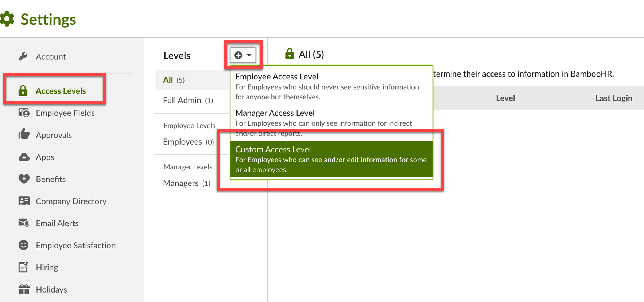Click the Employee Levels section label
Image resolution: width=644 pixels, height=302 pixels.
pos(189,125)
